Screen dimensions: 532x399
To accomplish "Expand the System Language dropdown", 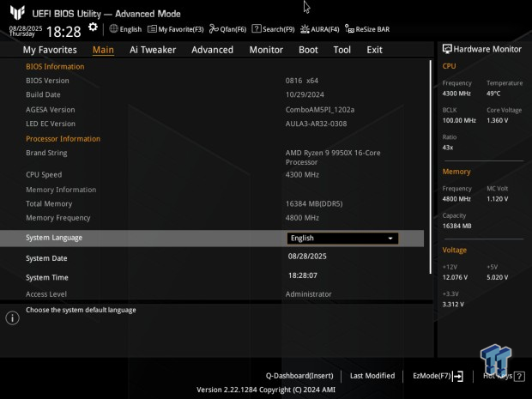I will click(x=342, y=239).
